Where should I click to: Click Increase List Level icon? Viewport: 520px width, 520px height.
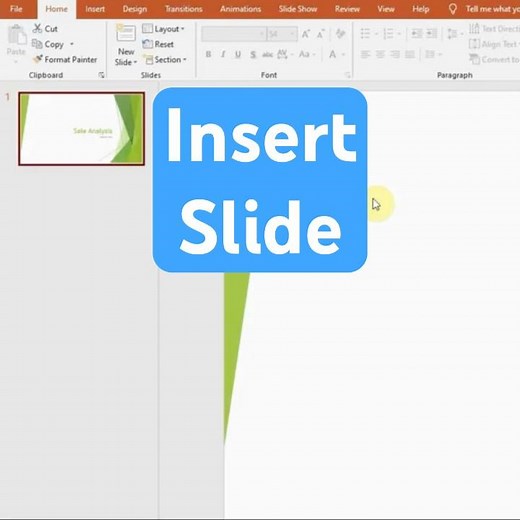432,34
